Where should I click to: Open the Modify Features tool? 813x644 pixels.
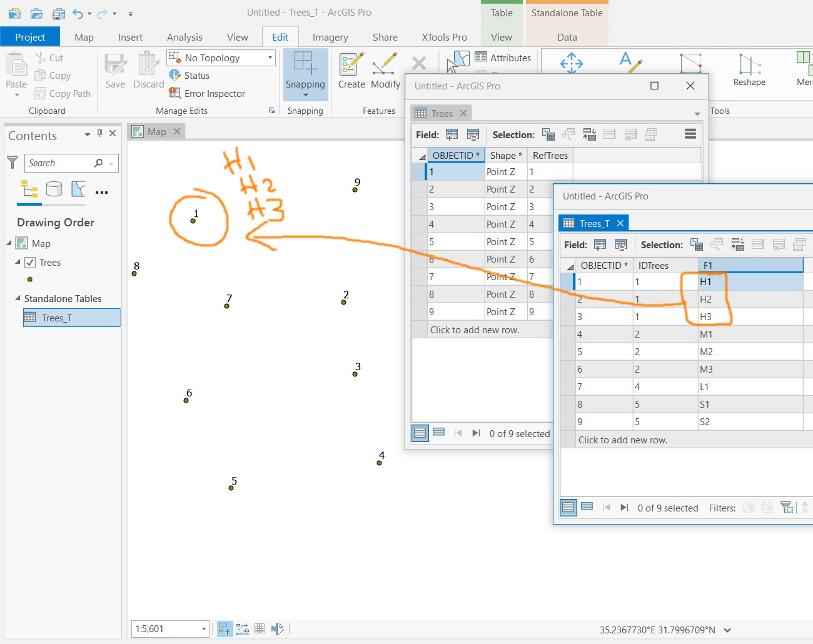pos(385,71)
